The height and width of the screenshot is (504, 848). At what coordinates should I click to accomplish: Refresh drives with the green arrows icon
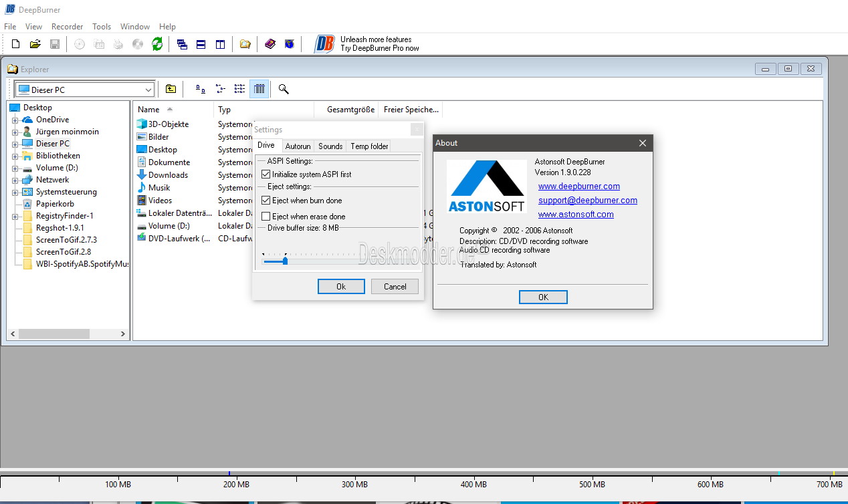[x=157, y=44]
